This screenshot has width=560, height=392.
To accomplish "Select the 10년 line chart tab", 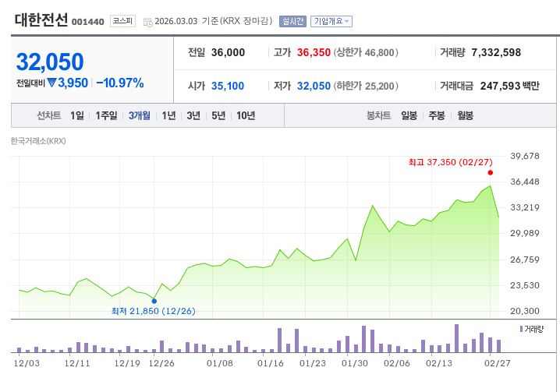I will 246,115.
